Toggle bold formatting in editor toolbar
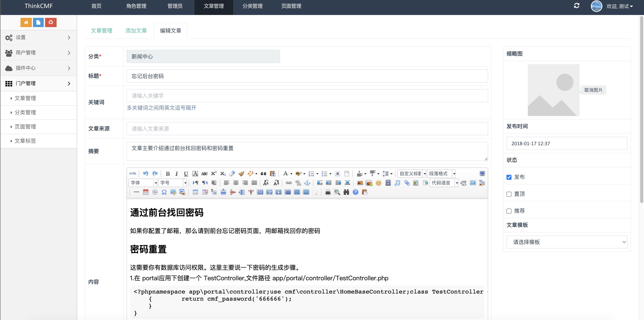Viewport: 644px width, 320px height. tap(168, 173)
